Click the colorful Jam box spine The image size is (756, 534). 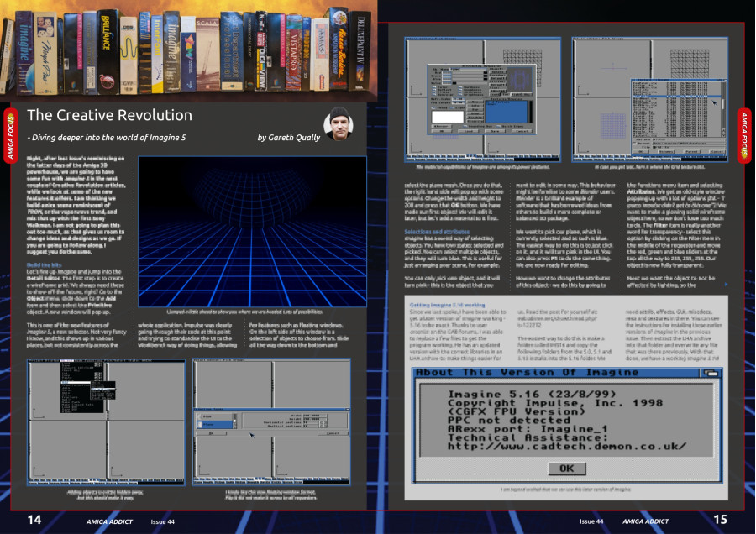188,54
